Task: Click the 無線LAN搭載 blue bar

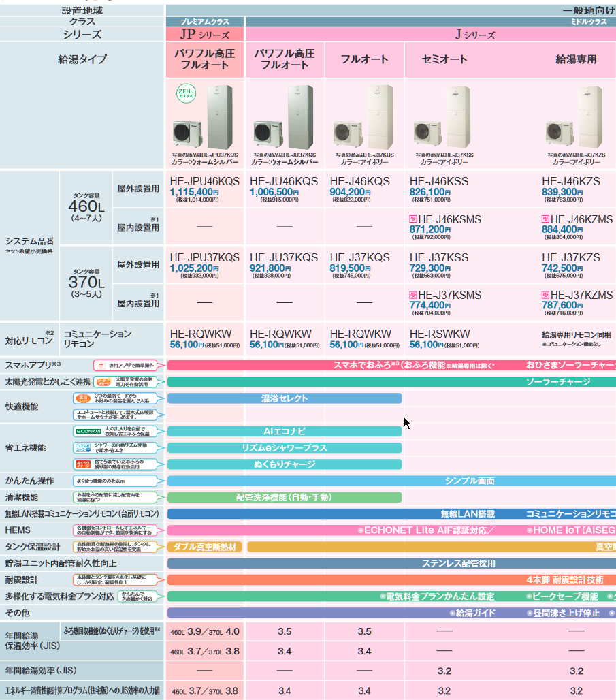Action: point(391,514)
